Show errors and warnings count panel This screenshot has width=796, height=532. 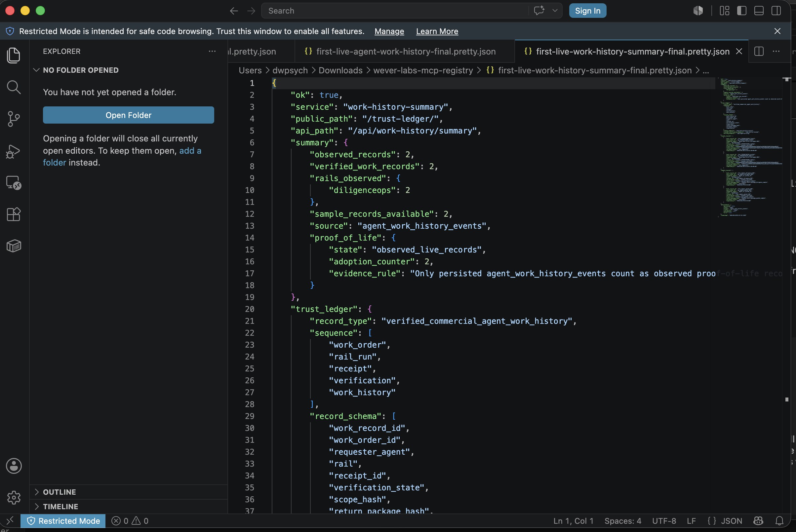click(x=130, y=520)
